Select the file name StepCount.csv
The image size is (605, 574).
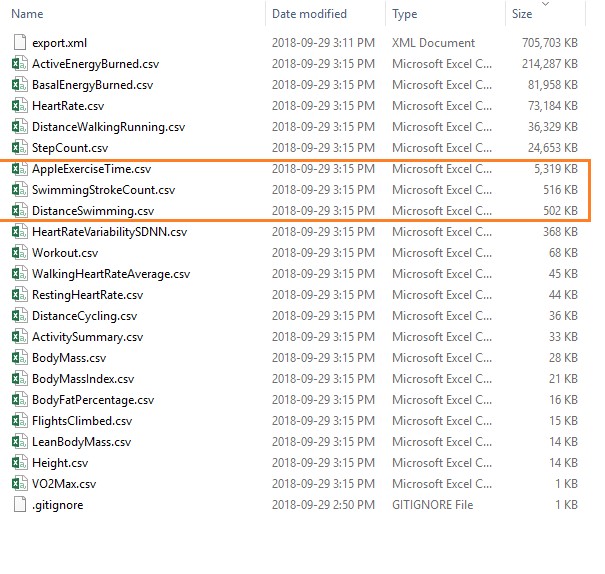(70, 148)
